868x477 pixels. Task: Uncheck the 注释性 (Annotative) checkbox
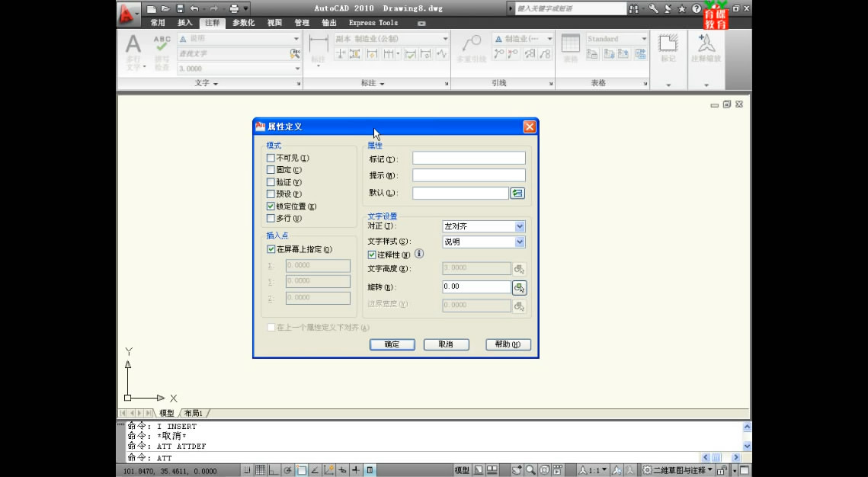click(x=372, y=255)
